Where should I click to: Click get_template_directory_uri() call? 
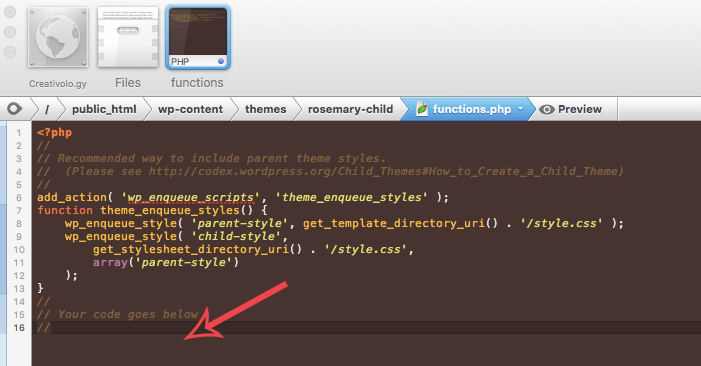(401, 223)
